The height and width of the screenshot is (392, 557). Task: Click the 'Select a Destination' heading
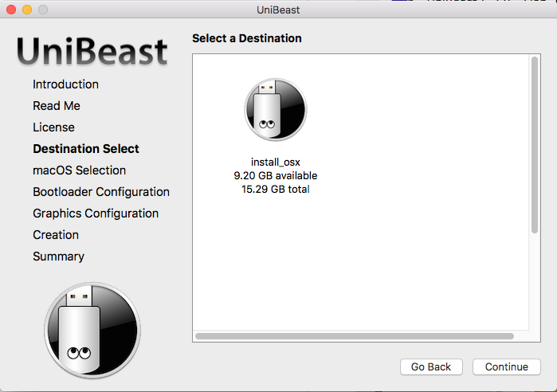click(x=247, y=38)
